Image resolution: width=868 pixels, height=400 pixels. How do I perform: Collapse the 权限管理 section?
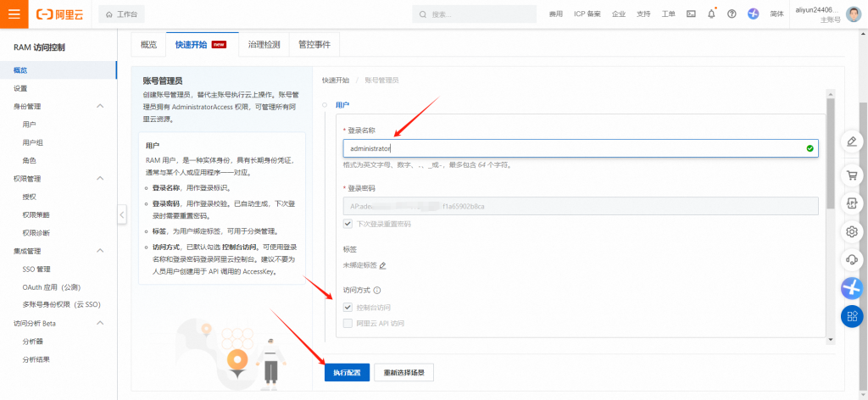pos(100,178)
